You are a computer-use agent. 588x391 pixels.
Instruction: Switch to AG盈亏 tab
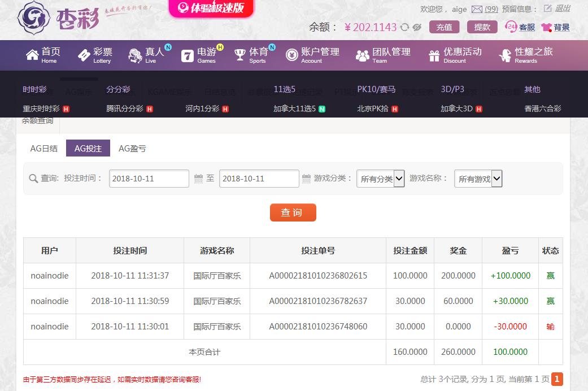pos(132,149)
